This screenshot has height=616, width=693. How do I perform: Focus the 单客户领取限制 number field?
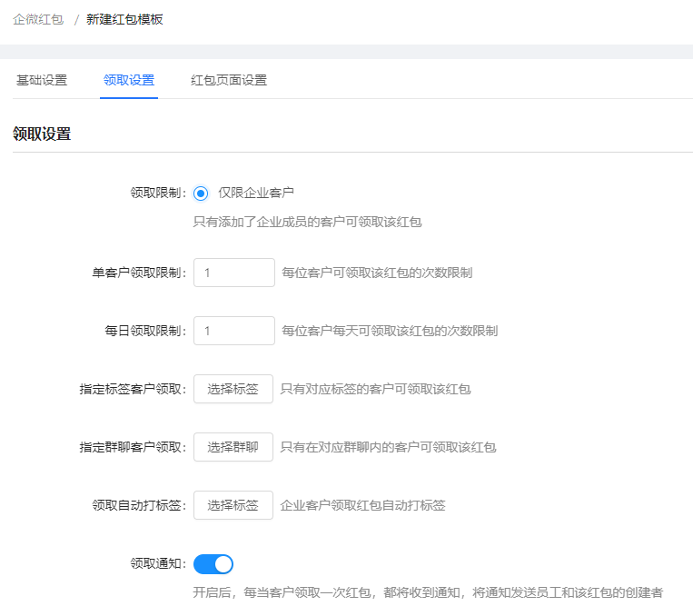click(x=233, y=273)
